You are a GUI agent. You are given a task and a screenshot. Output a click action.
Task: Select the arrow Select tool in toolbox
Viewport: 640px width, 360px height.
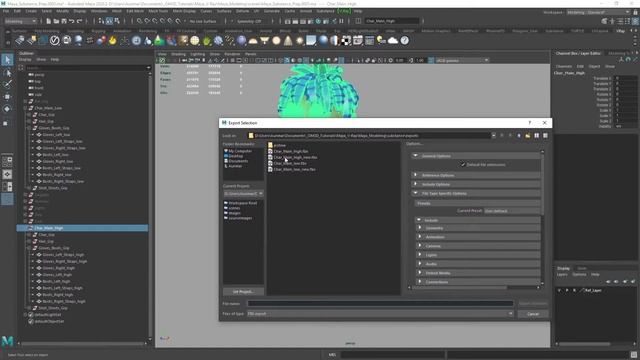tap(7, 60)
